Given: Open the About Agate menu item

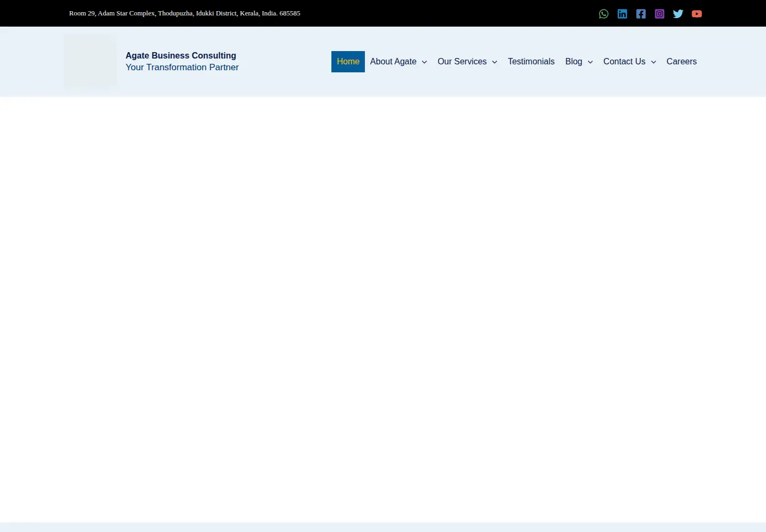Looking at the screenshot, I should pyautogui.click(x=393, y=62).
